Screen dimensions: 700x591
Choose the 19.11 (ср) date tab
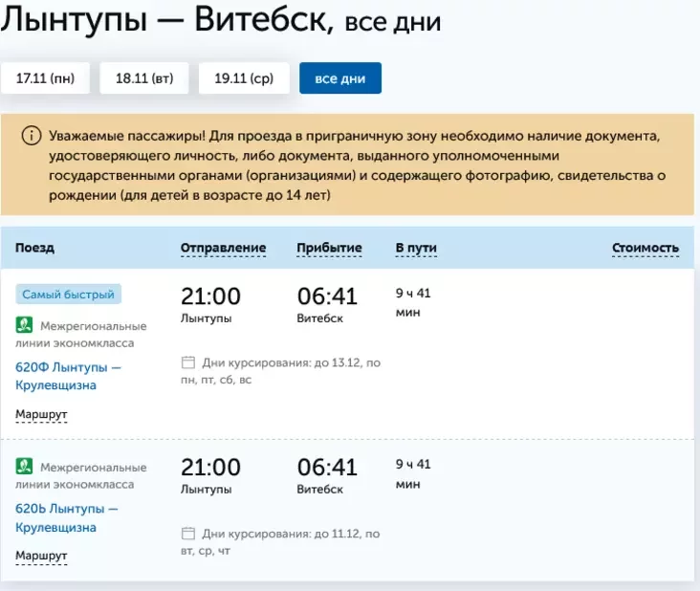point(244,78)
